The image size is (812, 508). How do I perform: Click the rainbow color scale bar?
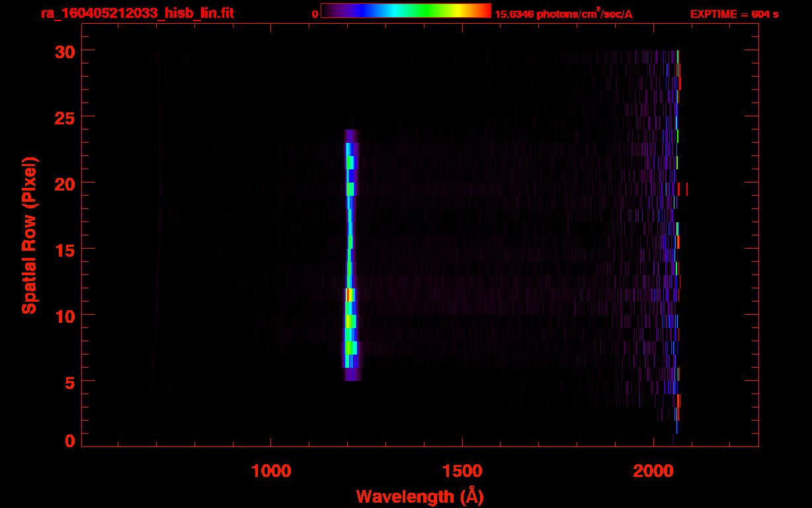(x=405, y=11)
